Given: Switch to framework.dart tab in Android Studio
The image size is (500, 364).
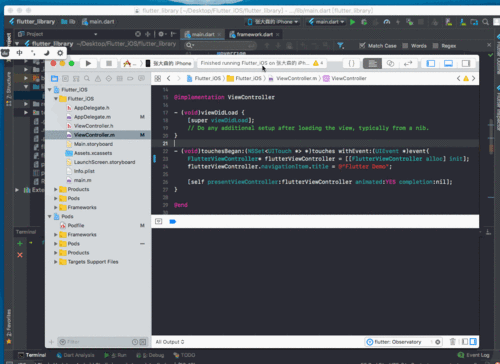Looking at the screenshot, I should [x=255, y=34].
